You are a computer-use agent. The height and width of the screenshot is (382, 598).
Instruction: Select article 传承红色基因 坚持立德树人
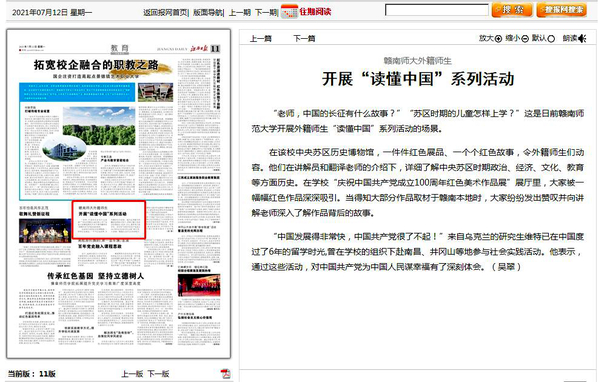(x=95, y=276)
